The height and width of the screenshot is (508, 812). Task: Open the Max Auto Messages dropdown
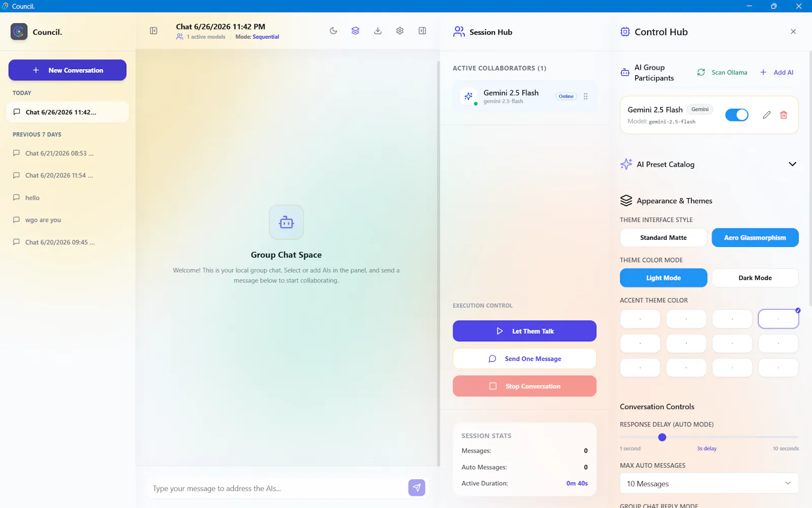pos(709,484)
